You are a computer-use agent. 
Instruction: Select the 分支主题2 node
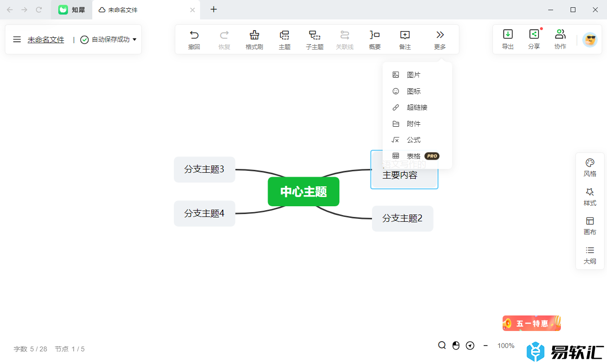point(403,218)
